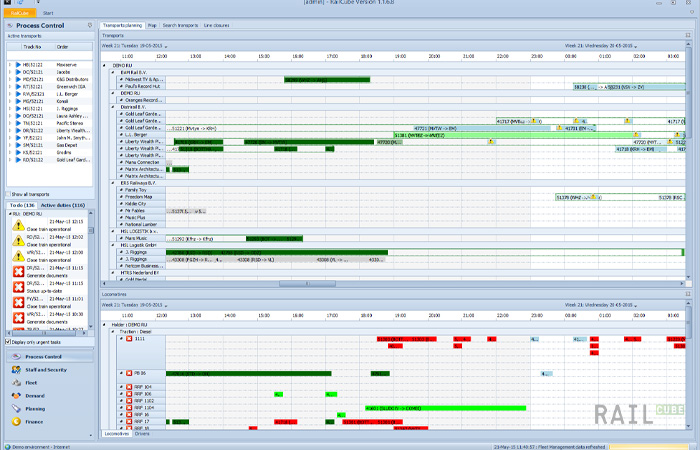Enable Show all transports checkbox
The height and width of the screenshot is (450, 700).
pyautogui.click(x=8, y=194)
